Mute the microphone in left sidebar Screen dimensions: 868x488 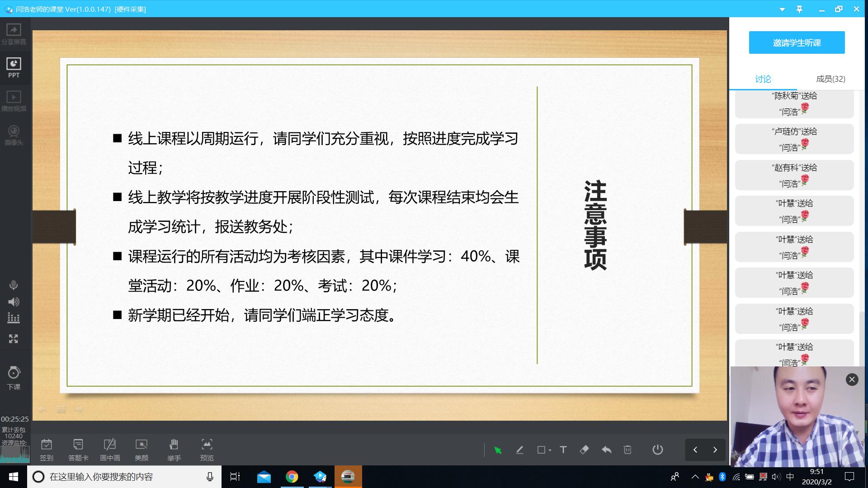(14, 285)
